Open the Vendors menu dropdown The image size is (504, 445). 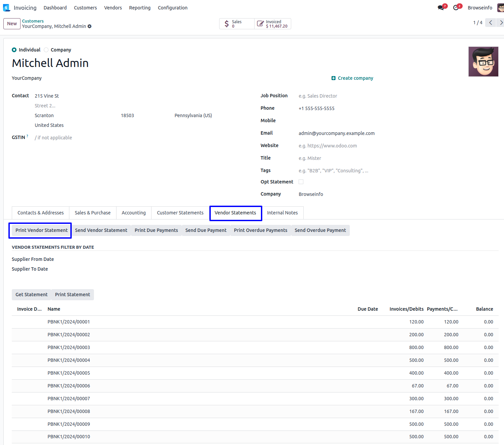(x=113, y=8)
